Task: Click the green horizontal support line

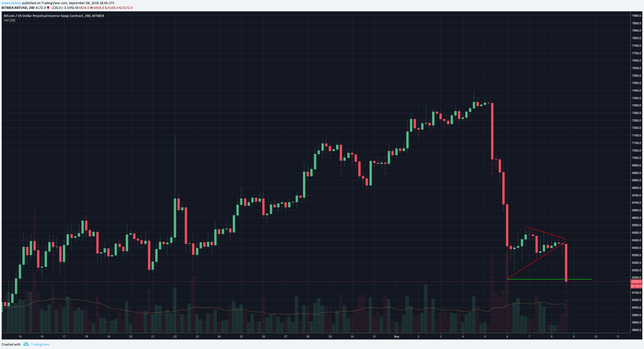Action: tap(549, 279)
